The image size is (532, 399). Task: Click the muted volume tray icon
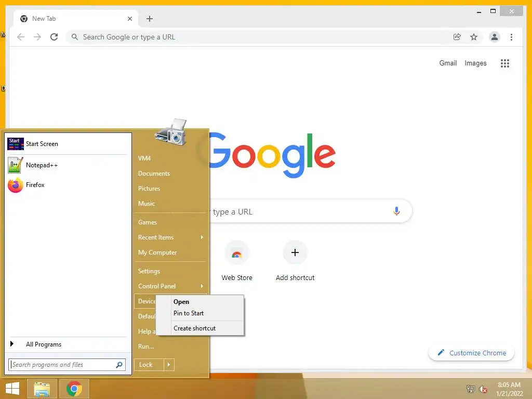click(x=483, y=389)
